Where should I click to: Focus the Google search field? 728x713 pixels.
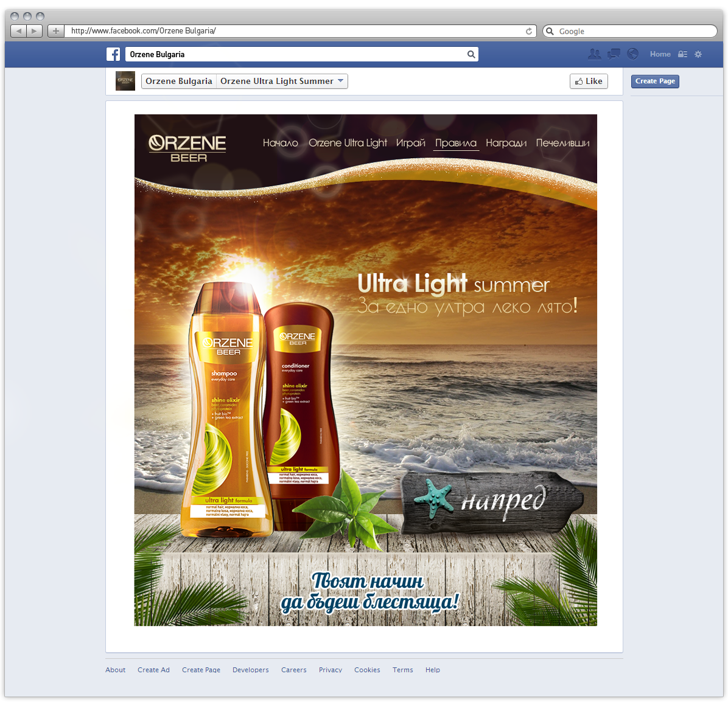pos(630,31)
